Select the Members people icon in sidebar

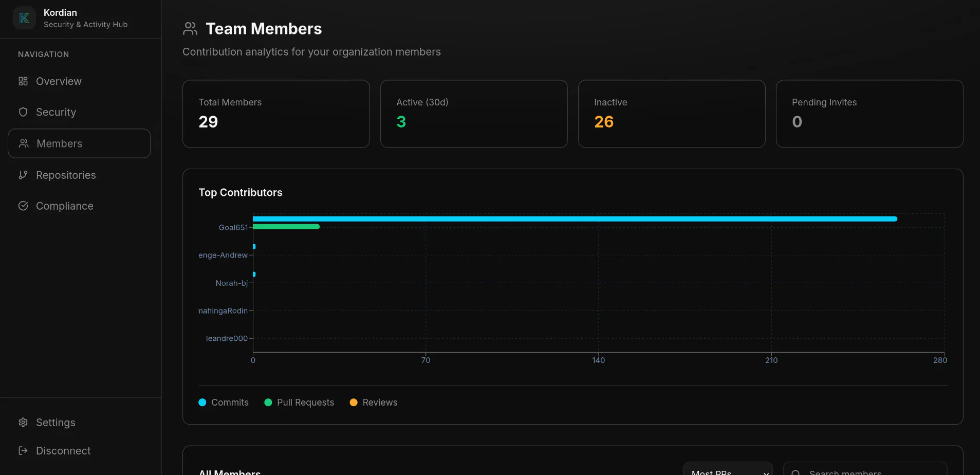[24, 143]
